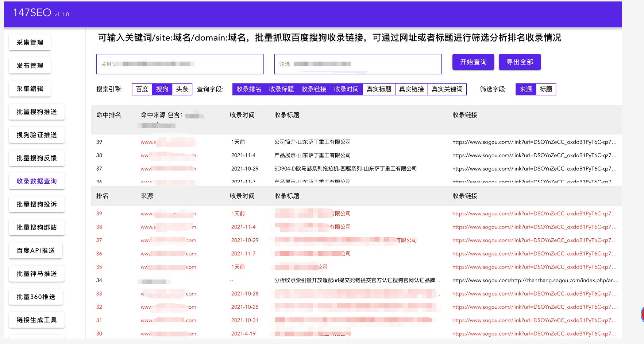Open the 链接生成工具 page
The image size is (644, 344).
click(x=36, y=320)
